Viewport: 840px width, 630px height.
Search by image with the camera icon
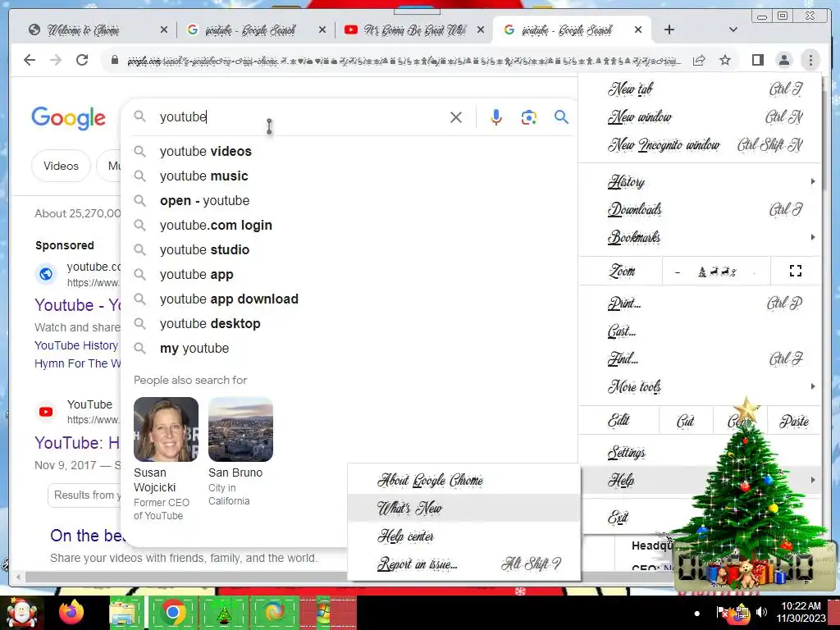tap(529, 117)
